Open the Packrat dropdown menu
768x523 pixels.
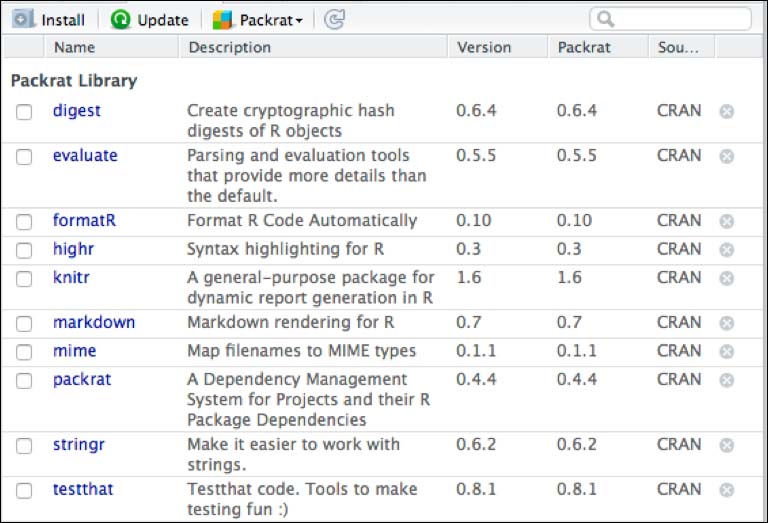[258, 20]
